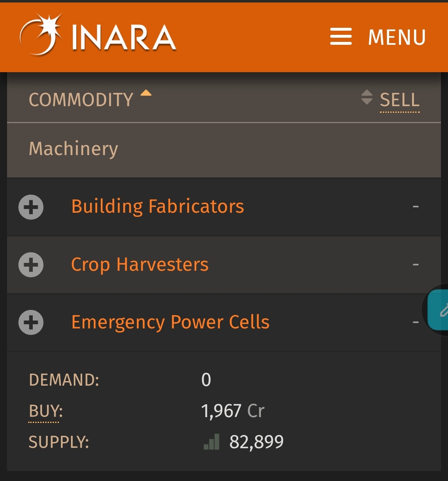Sort by the COMMODITY column header
Screen dimensions: 448x481
click(81, 100)
